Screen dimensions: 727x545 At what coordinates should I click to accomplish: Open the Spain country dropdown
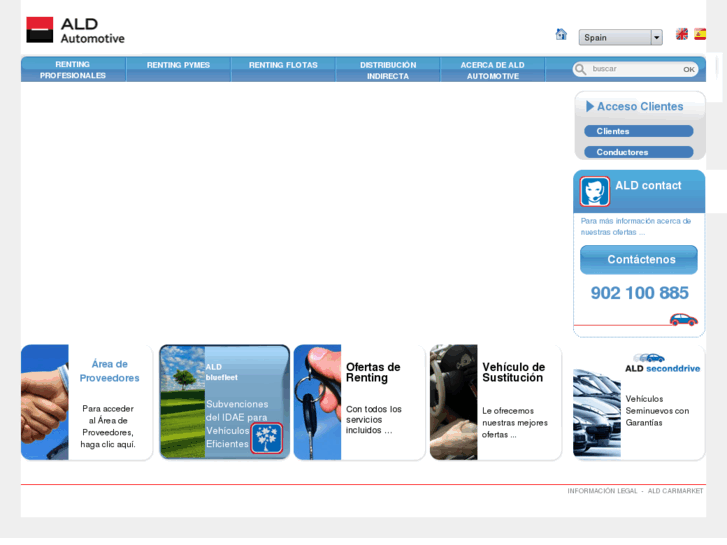pos(620,38)
